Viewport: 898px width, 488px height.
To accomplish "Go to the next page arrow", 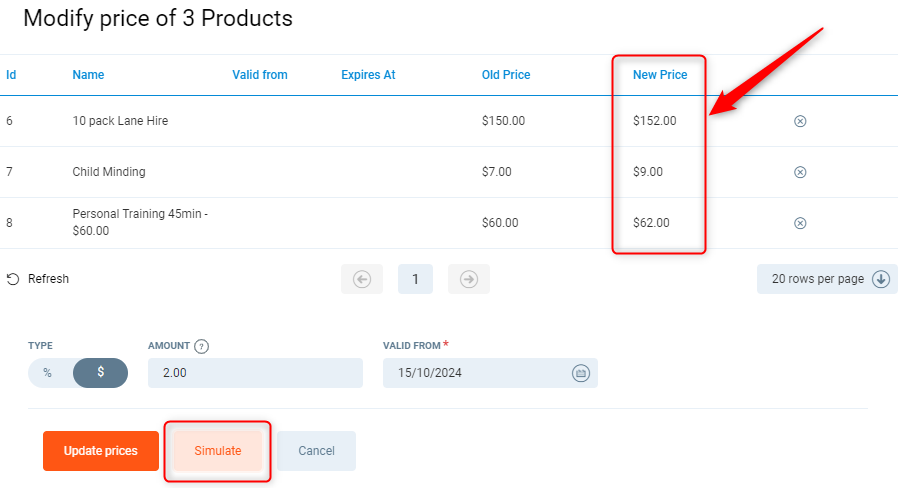I will point(468,280).
